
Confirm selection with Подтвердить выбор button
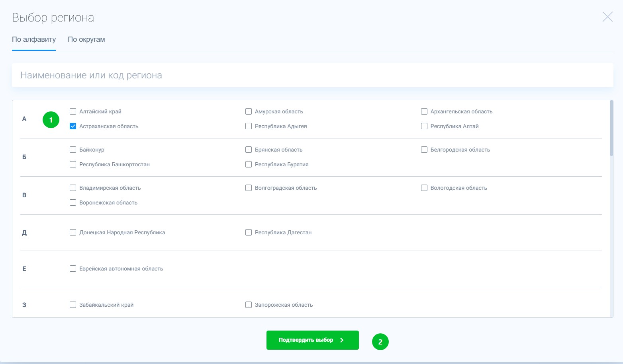pyautogui.click(x=313, y=340)
